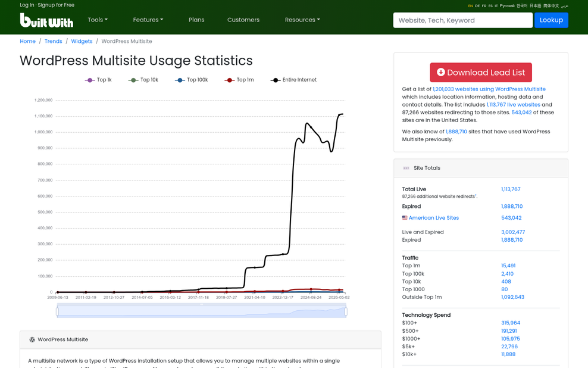Screen dimensions: 588x368
Task: Go to Home breadcrumb
Action: pos(28,41)
